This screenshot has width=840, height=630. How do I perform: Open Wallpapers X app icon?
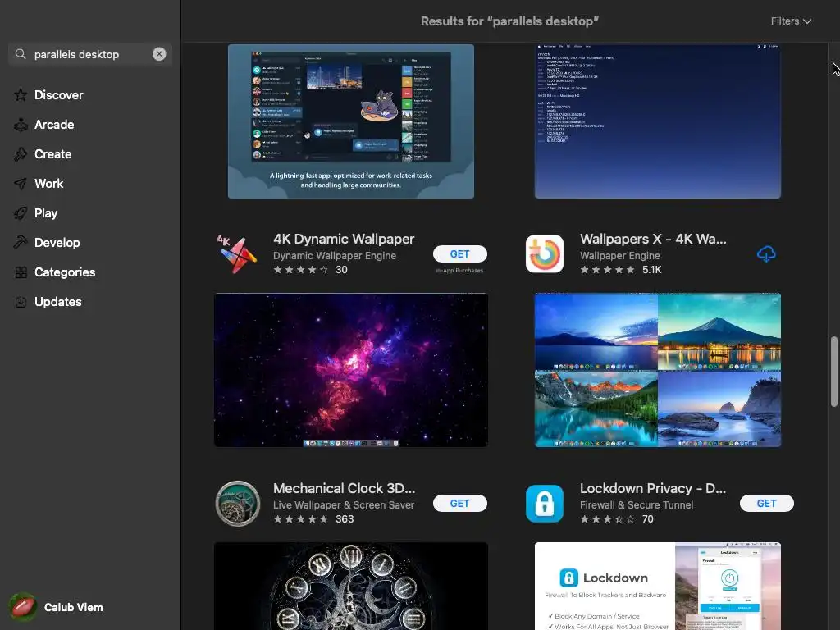coord(545,254)
